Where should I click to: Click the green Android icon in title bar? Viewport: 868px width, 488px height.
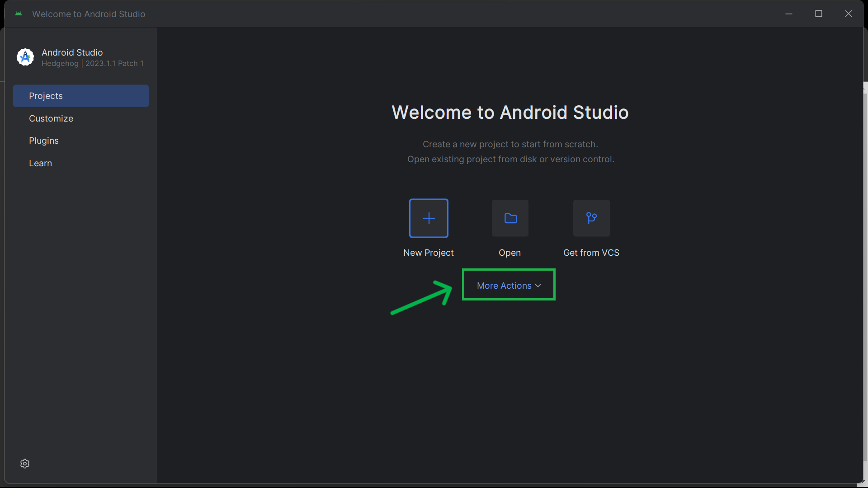(19, 14)
